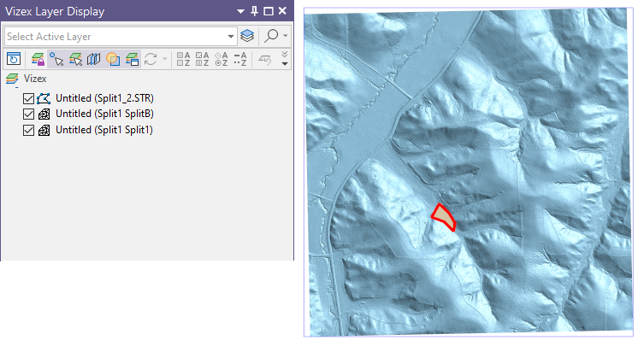
Task: Select Untitled (Split1_2.STR) layer name
Action: tap(104, 98)
